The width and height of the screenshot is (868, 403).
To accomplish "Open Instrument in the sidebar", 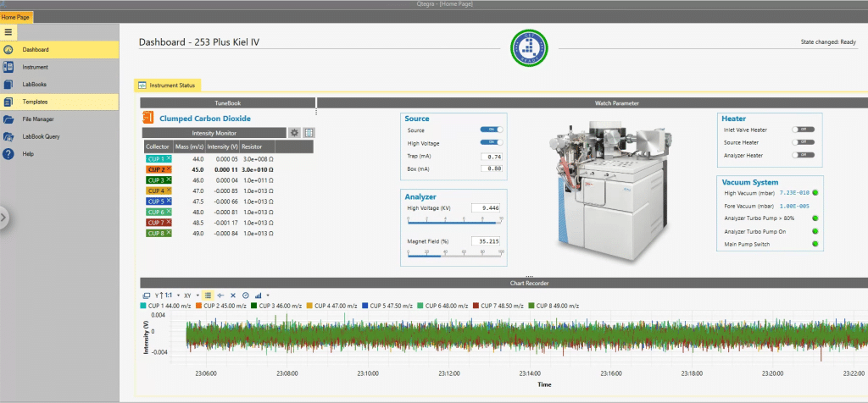I will 59,67.
